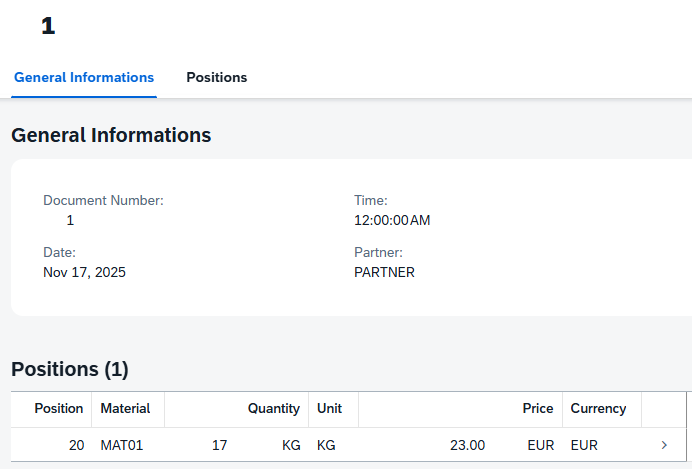
Task: Click the Currency column header
Action: coord(598,408)
